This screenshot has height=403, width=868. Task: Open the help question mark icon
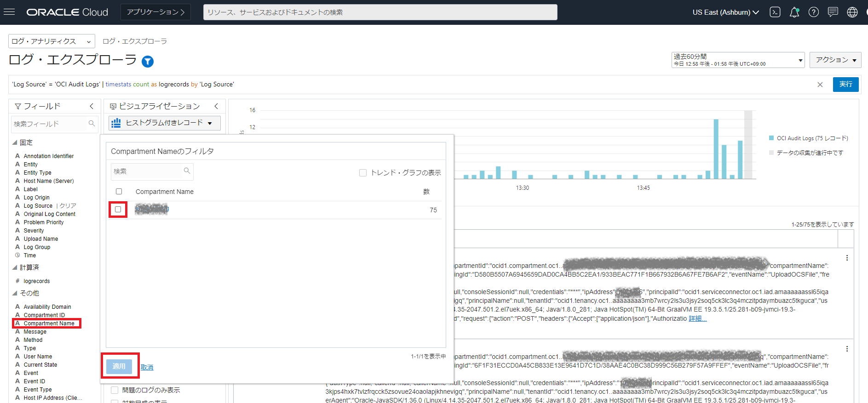pos(814,12)
